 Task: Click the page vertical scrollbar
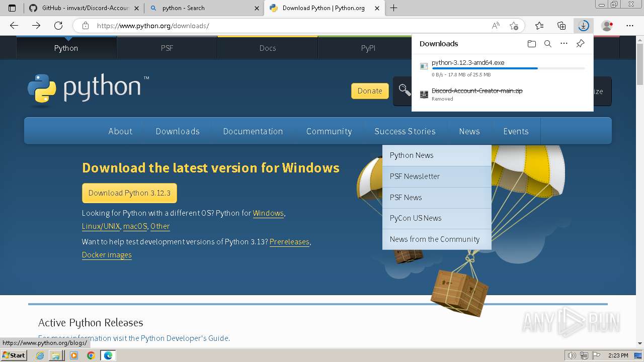pyautogui.click(x=640, y=191)
